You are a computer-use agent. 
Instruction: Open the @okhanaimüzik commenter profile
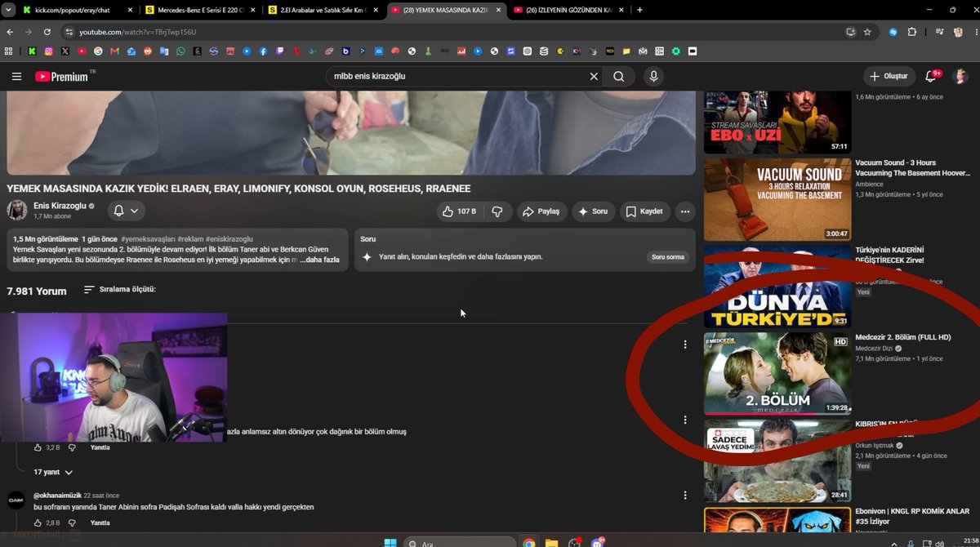click(x=58, y=496)
